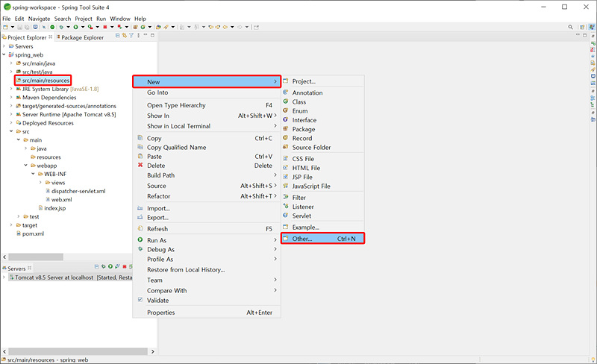Viewport: 597px width, 364px height.
Task: Open the File menu
Action: [x=7, y=19]
